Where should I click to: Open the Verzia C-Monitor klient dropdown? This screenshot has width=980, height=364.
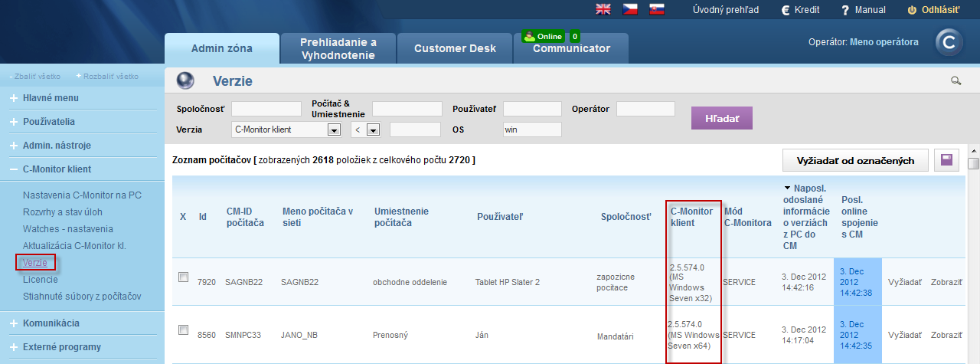point(286,130)
